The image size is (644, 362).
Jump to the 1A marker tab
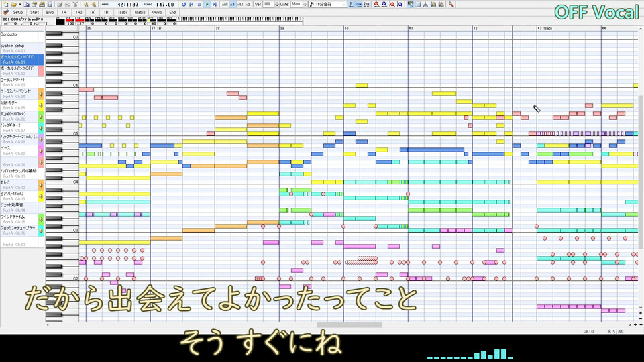click(64, 12)
